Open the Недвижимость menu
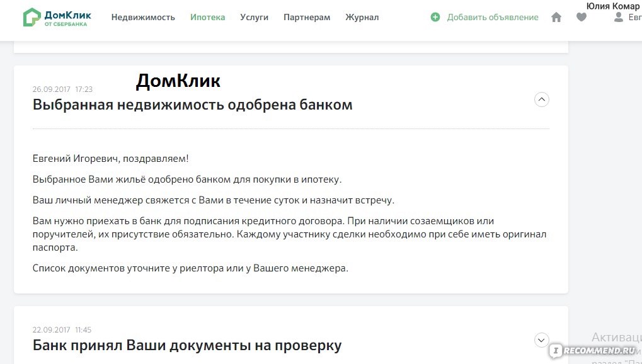The height and width of the screenshot is (364, 642). 143,17
